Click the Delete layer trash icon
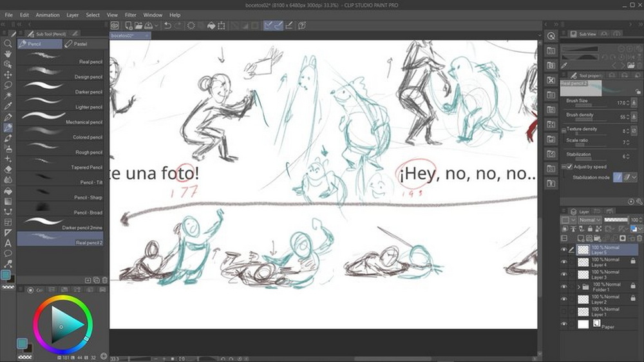Image resolution: width=644 pixels, height=362 pixels. [639, 238]
